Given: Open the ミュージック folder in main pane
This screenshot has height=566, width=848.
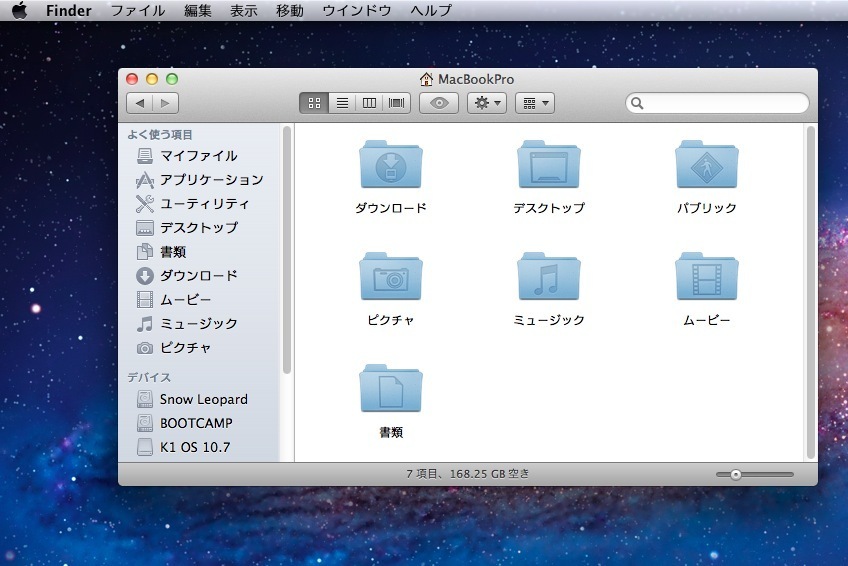Looking at the screenshot, I should (549, 277).
